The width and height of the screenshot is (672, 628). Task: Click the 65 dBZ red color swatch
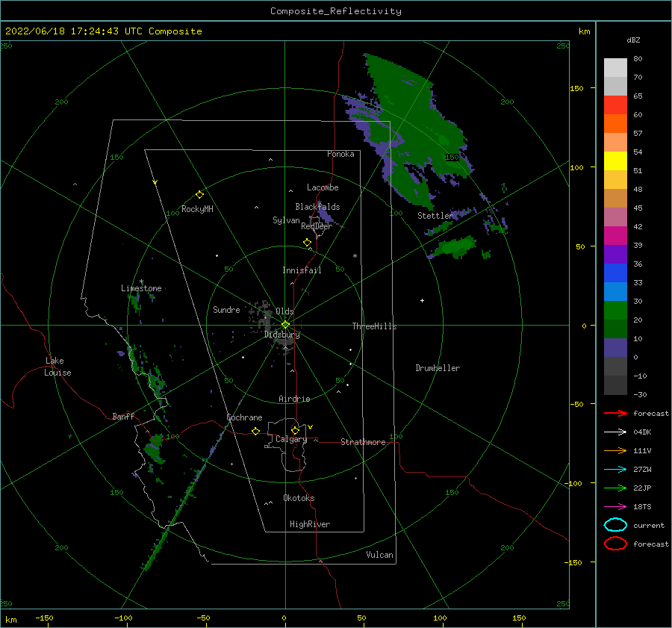[615, 105]
